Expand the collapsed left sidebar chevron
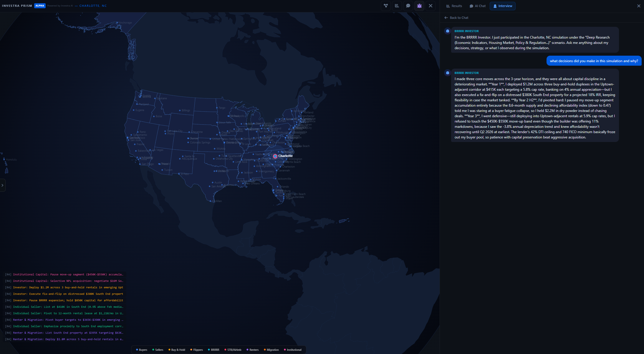Viewport: 644px width, 354px height. tap(2, 185)
